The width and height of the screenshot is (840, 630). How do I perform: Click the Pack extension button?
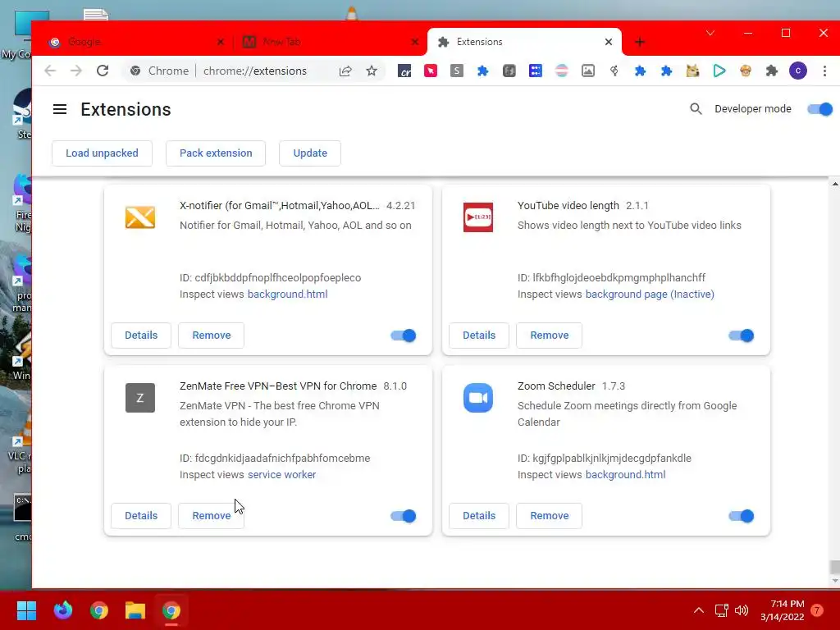click(216, 153)
